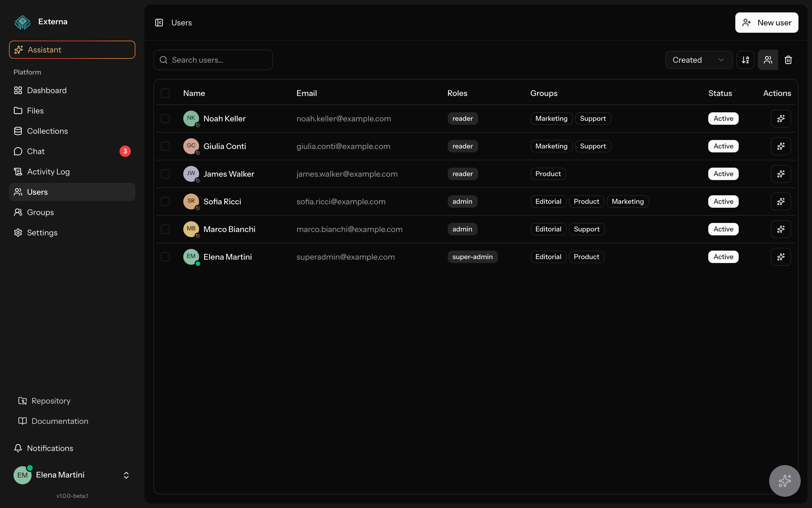812x508 pixels.
Task: Open actions icon for Marco Bianchi
Action: [781, 229]
